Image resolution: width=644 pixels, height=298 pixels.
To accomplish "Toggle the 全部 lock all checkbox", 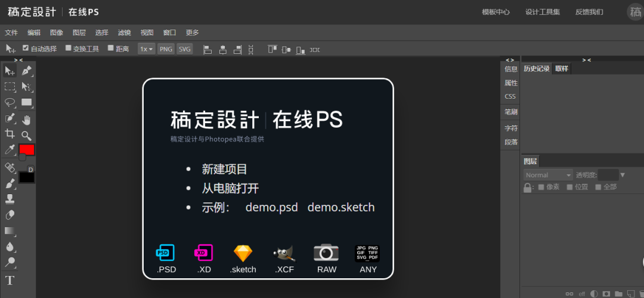I will coord(599,187).
